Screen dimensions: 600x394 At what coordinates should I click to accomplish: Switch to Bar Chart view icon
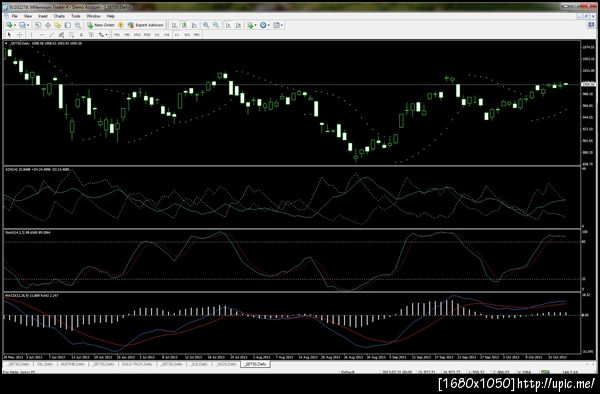click(174, 25)
